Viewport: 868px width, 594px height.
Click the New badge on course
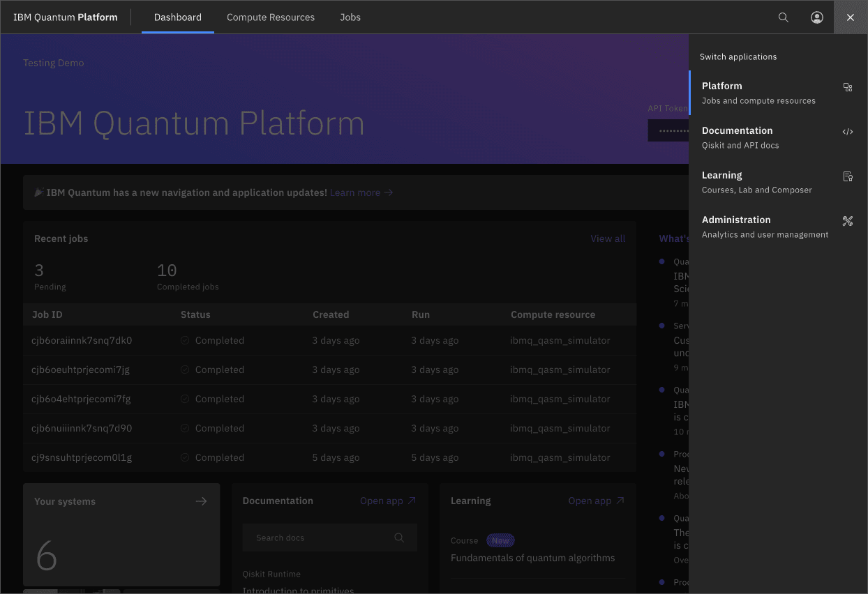point(500,540)
